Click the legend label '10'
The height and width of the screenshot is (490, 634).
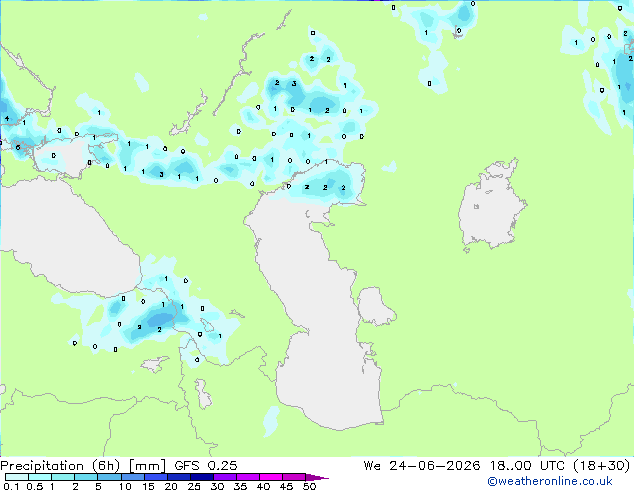coord(125,486)
